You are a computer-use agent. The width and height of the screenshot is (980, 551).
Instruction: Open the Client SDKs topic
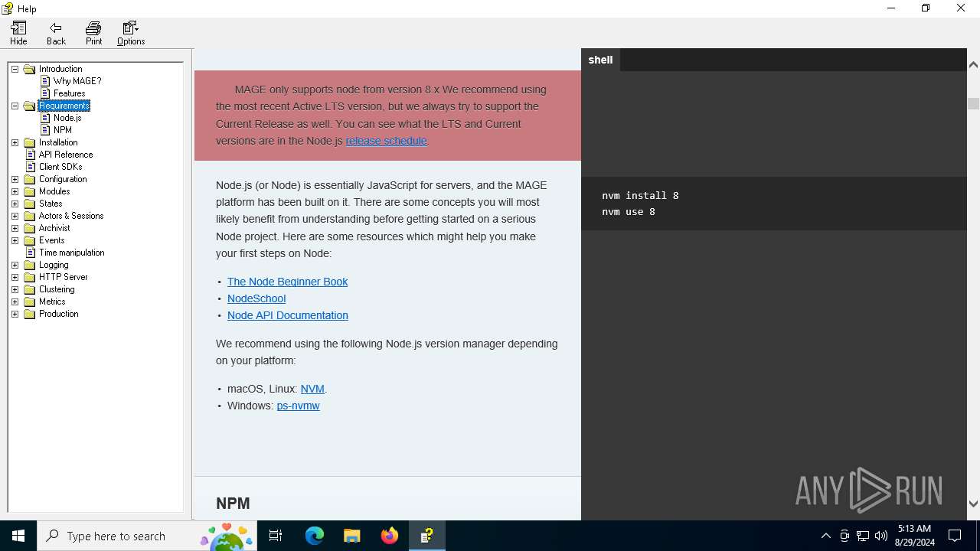[x=60, y=167]
